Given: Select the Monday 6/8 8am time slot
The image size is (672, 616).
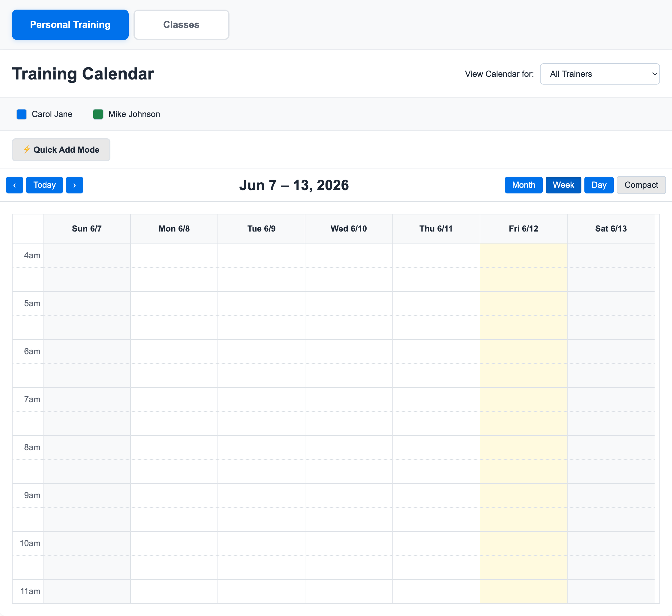Looking at the screenshot, I should tap(174, 448).
